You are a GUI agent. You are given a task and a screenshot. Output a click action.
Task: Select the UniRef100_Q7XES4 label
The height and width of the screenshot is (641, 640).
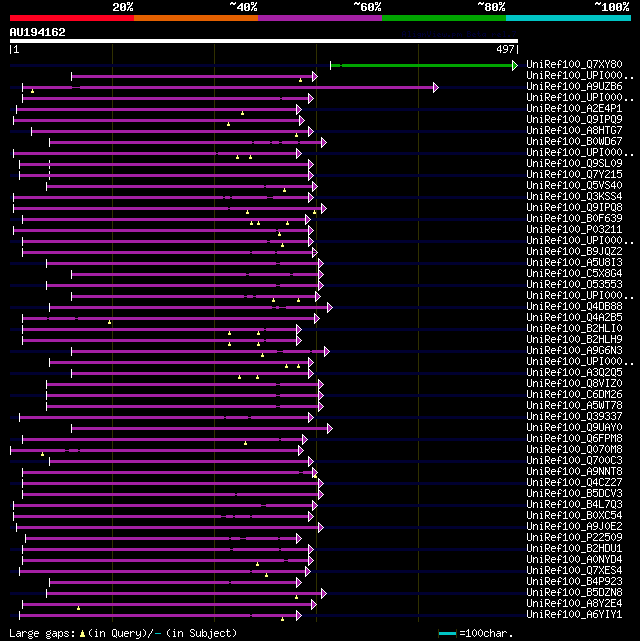click(x=574, y=571)
